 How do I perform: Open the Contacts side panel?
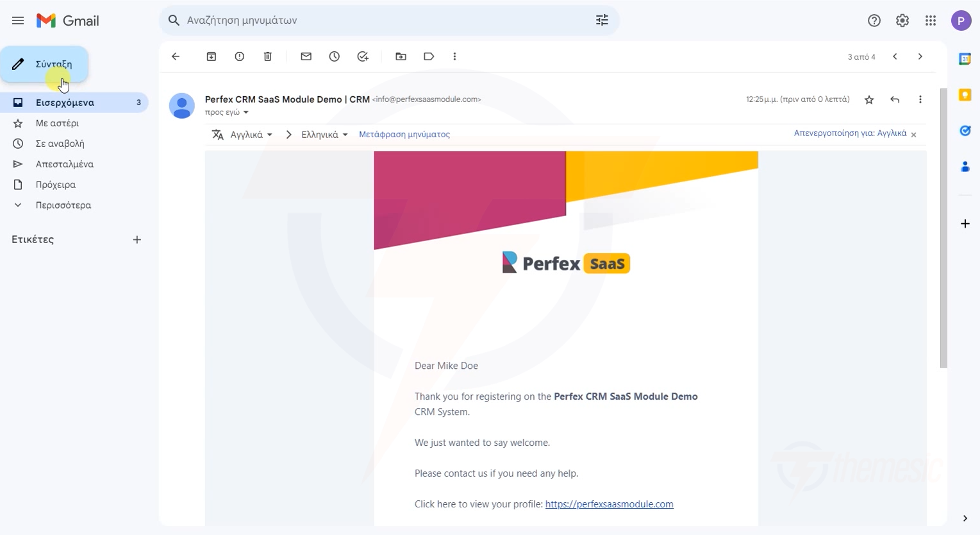tap(965, 166)
